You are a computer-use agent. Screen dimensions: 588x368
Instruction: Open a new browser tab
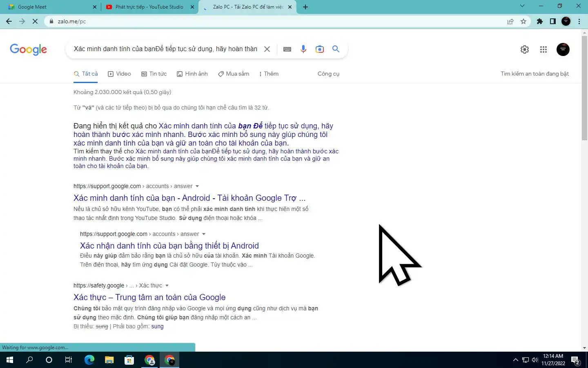pos(305,7)
